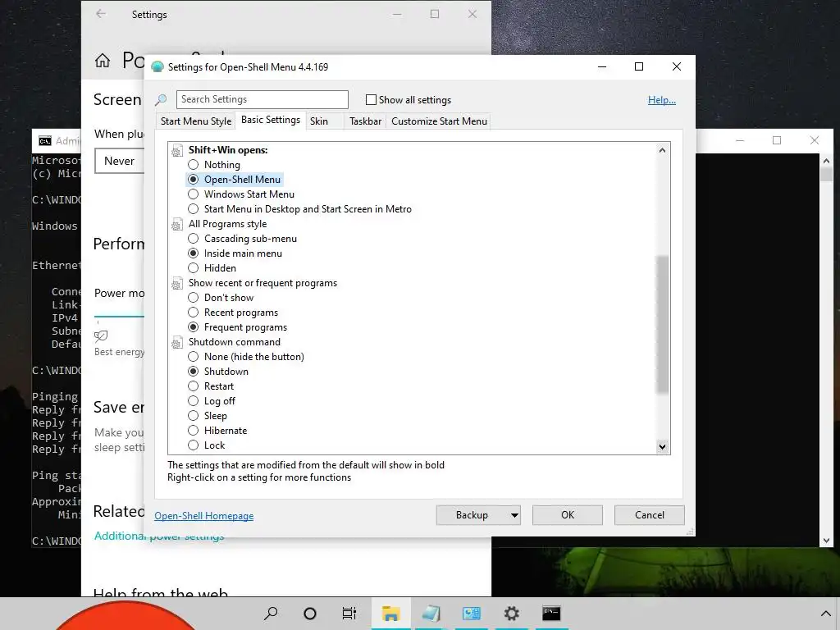Set shutdown command to Hibernate
840x630 pixels.
[x=193, y=431]
